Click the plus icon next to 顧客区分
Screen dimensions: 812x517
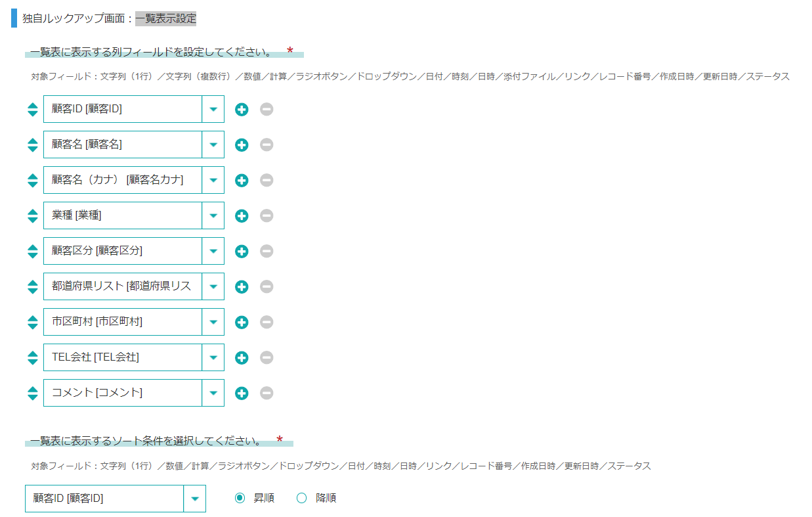(x=242, y=251)
